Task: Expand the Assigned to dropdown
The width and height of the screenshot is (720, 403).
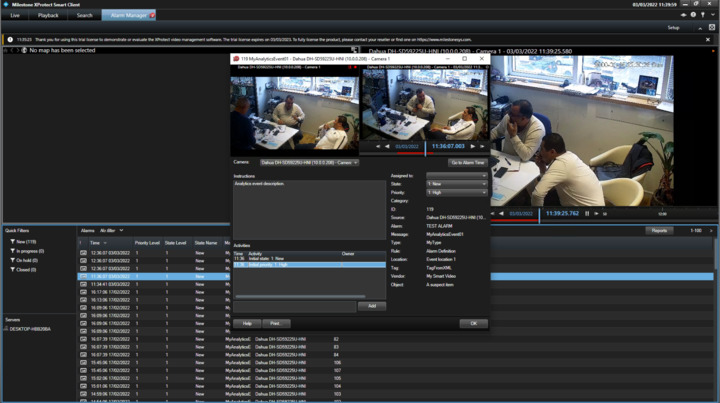Action: tap(456, 176)
